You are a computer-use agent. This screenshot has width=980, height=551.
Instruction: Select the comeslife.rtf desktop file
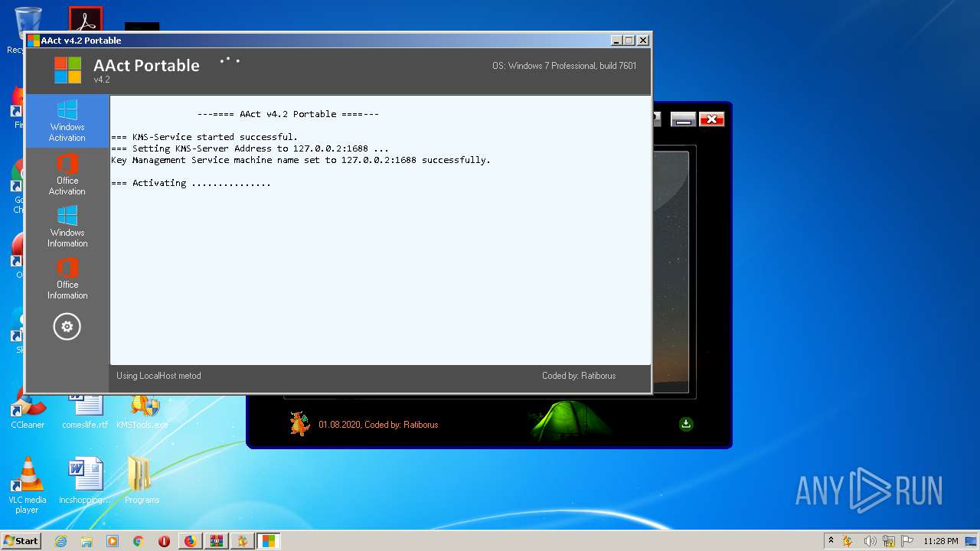click(85, 409)
